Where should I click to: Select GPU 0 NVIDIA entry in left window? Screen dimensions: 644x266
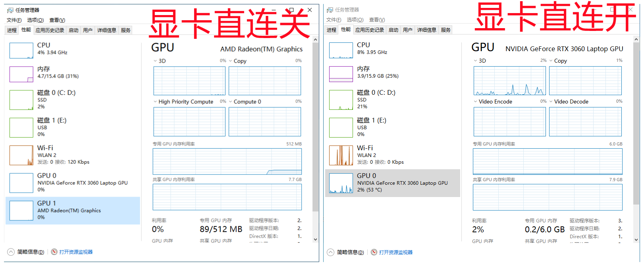pyautogui.click(x=73, y=183)
